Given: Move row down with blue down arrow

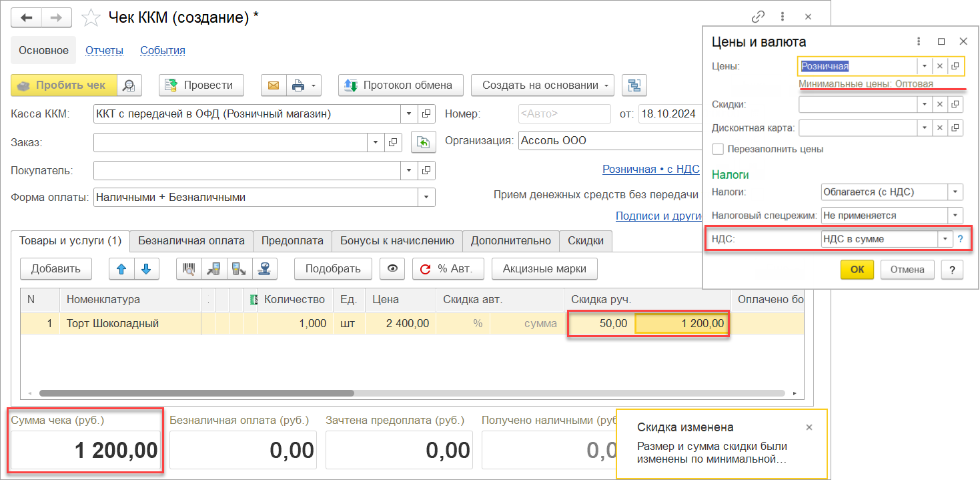Looking at the screenshot, I should click(146, 269).
